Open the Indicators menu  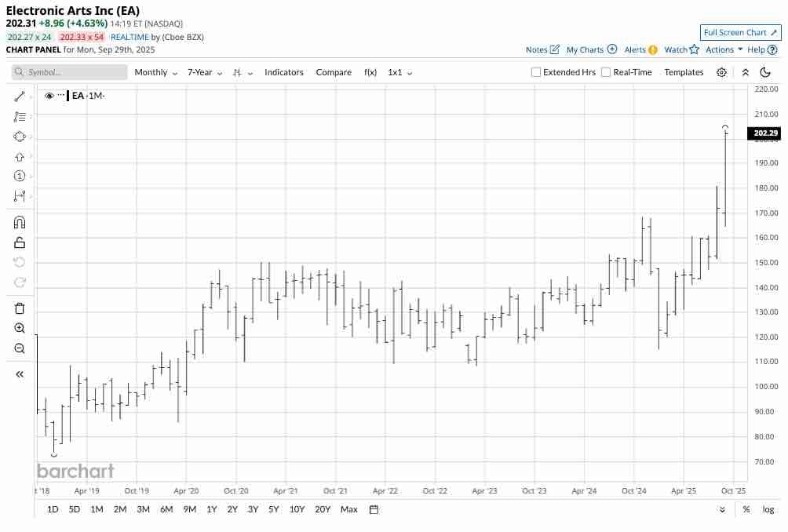click(284, 72)
